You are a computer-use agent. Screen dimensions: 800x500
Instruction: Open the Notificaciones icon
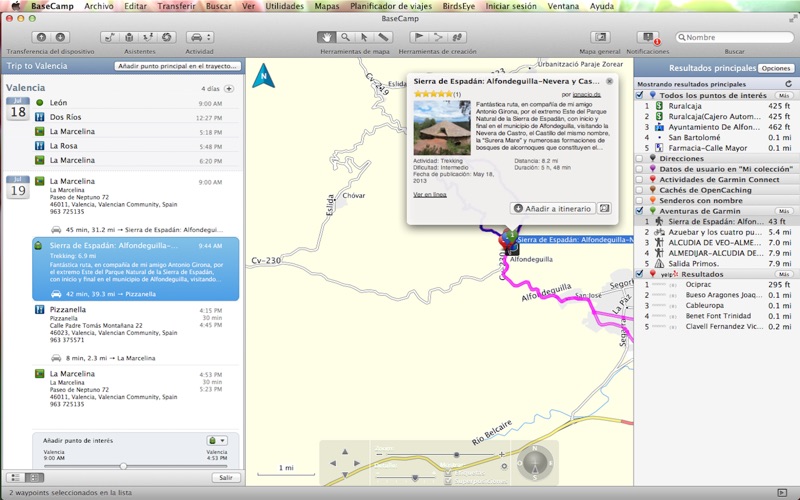(x=648, y=37)
